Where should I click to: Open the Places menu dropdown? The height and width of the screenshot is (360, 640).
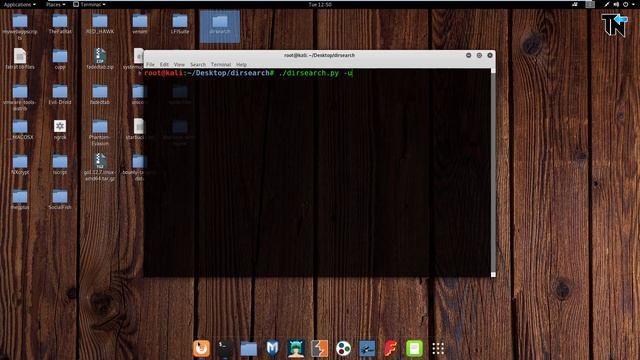click(x=56, y=4)
